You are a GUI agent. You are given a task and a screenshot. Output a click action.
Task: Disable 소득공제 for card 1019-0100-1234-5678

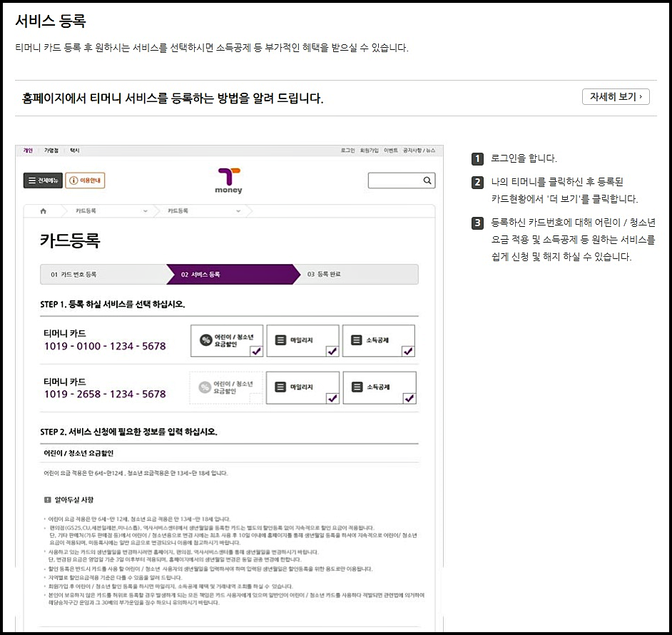pyautogui.click(x=408, y=351)
